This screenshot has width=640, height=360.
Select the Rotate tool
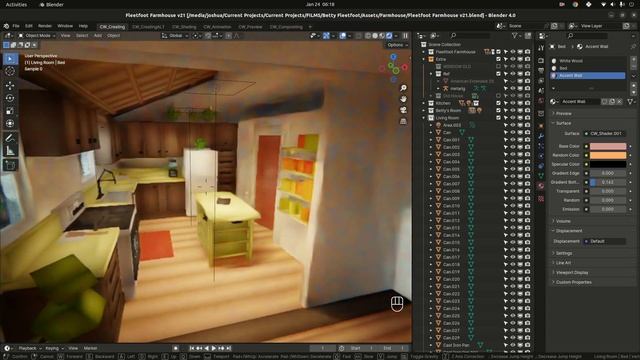[x=10, y=98]
